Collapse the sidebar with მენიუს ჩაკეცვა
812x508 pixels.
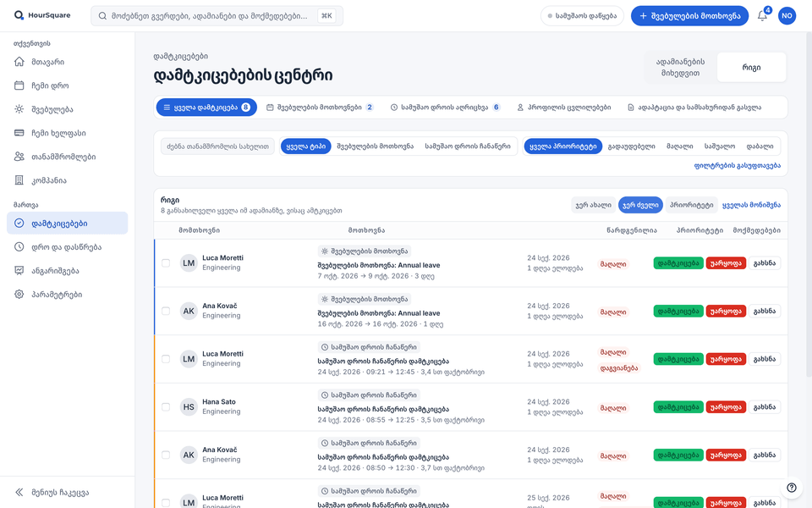click(52, 493)
